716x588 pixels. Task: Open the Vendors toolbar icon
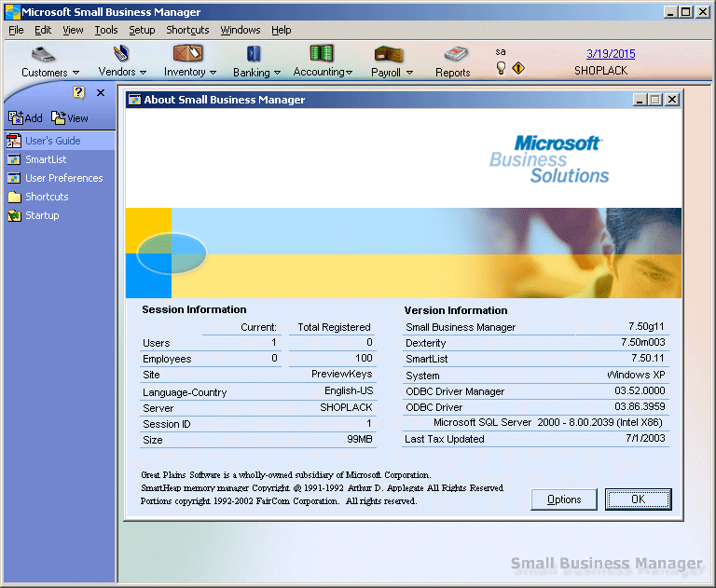pyautogui.click(x=121, y=53)
